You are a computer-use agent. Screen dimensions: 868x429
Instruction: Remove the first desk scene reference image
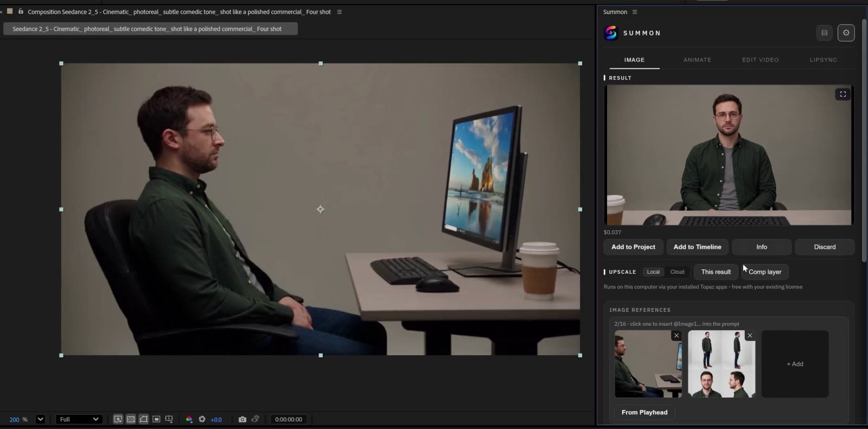click(676, 336)
